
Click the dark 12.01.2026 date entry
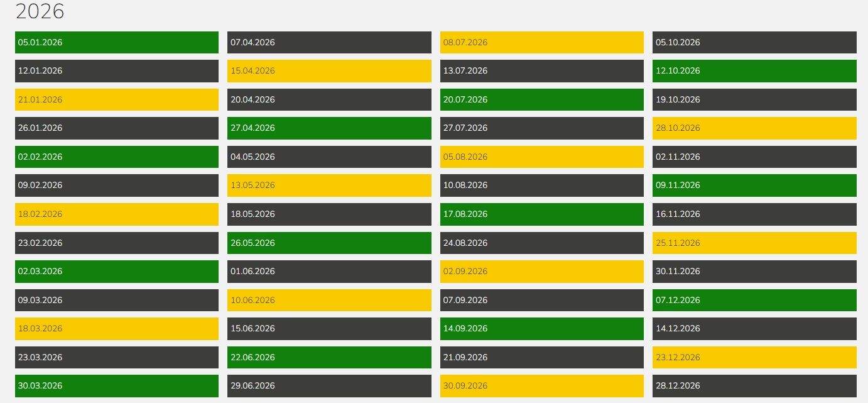(116, 71)
